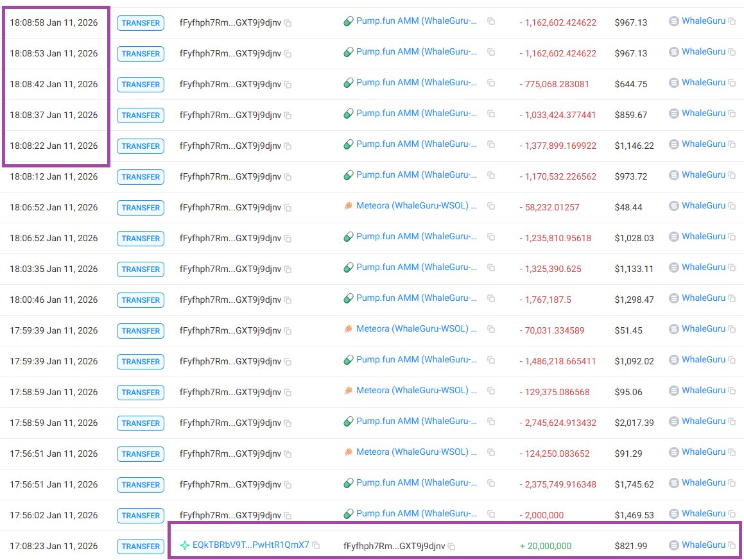Copy the Meteora (WhaleGuru-WSOL) pool address
The width and height of the screenshot is (744, 560).
coord(490,205)
